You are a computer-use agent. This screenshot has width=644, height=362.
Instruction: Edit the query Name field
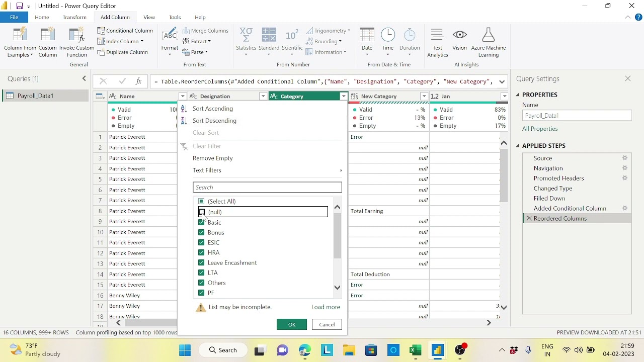pos(577,116)
